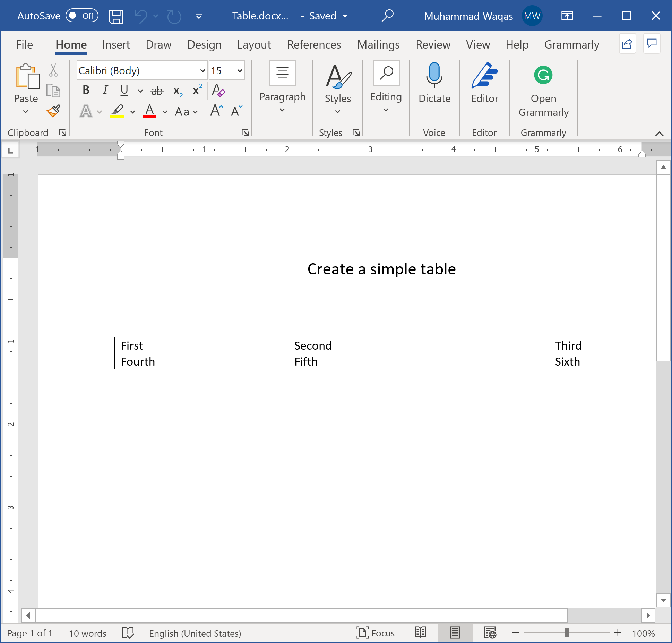The image size is (672, 643).
Task: Click the Cut scissors icon
Action: coord(53,70)
